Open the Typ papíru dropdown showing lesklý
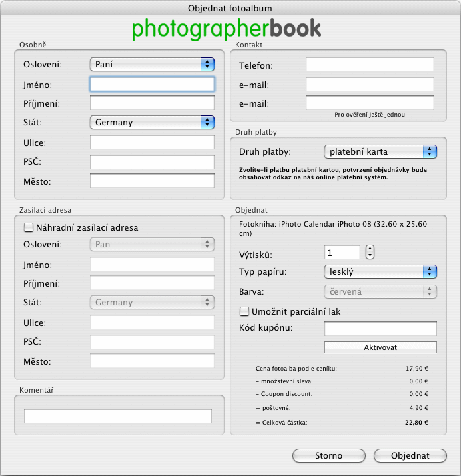Image resolution: width=461 pixels, height=476 pixels. point(380,272)
